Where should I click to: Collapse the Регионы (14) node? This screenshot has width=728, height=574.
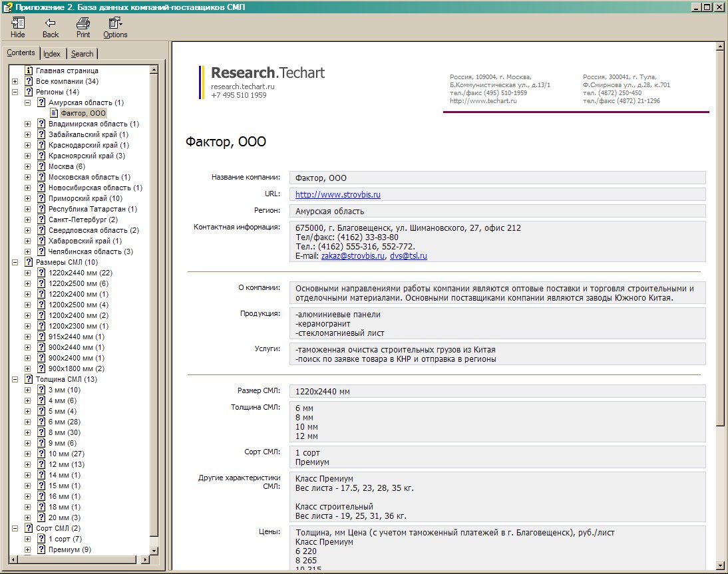click(15, 92)
